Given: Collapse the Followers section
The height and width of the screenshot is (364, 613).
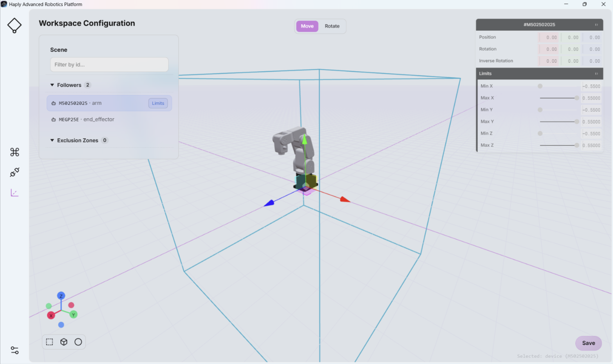Looking at the screenshot, I should coord(52,85).
